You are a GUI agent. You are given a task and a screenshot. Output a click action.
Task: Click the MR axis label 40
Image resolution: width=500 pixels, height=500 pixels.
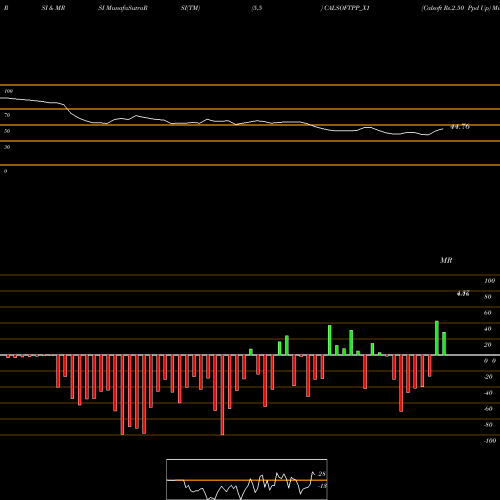[x=487, y=329]
